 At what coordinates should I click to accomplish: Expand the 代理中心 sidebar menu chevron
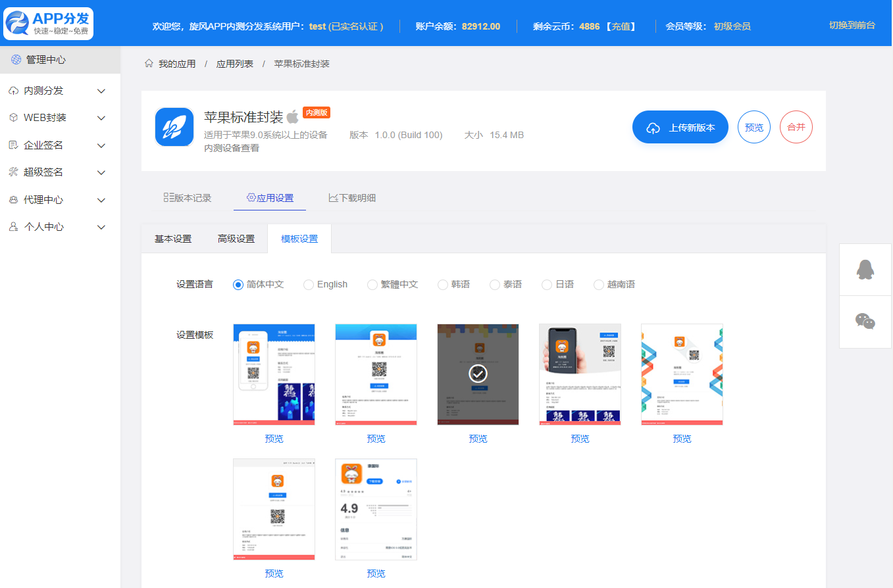point(101,200)
